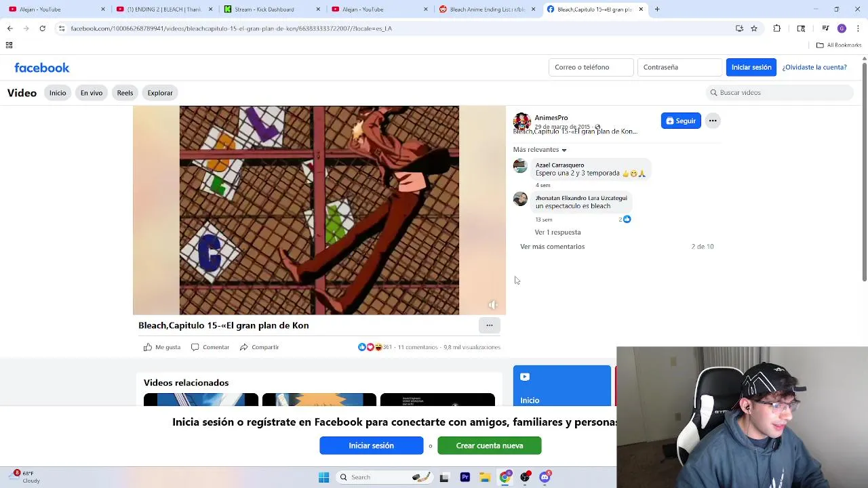Viewport: 868px width, 488px height.
Task: Open the AnimesPro page name link
Action: click(551, 118)
